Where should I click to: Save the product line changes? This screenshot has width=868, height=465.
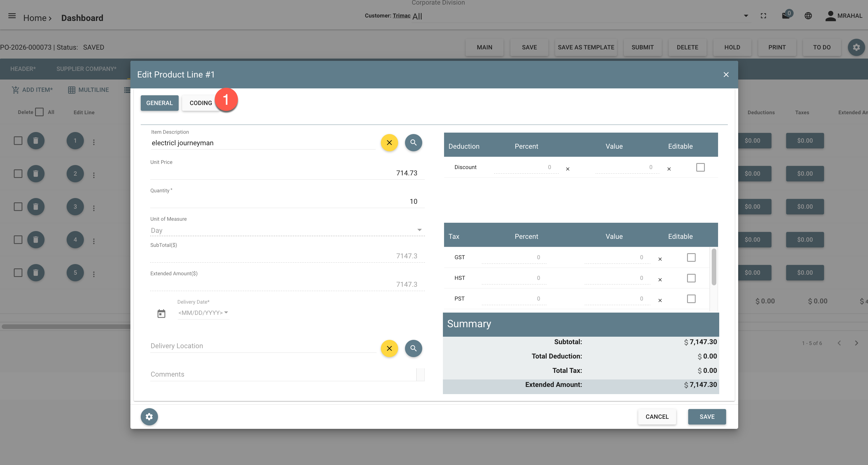pyautogui.click(x=707, y=417)
